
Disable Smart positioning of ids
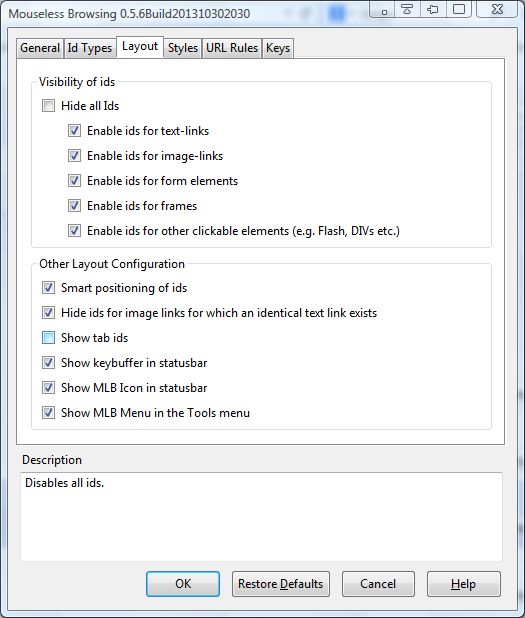coord(48,288)
